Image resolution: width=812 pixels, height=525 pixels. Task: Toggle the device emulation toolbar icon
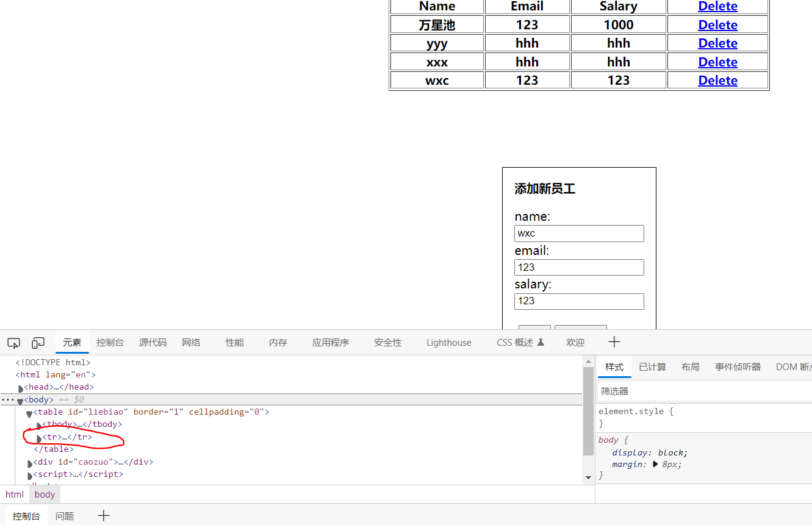37,343
